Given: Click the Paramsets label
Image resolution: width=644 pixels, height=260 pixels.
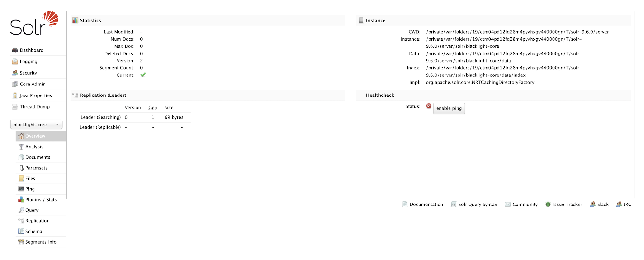Looking at the screenshot, I should (x=36, y=168).
